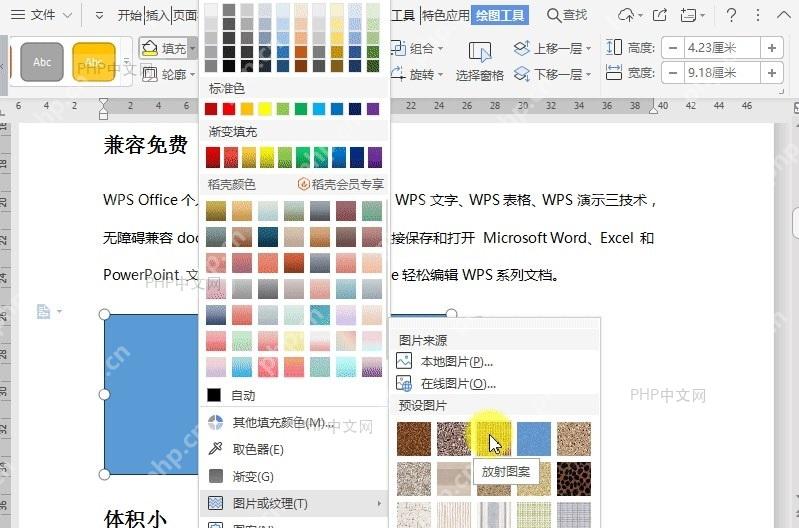Click the 稻壳会员专享 member link
The height and width of the screenshot is (528, 799).
click(x=341, y=184)
